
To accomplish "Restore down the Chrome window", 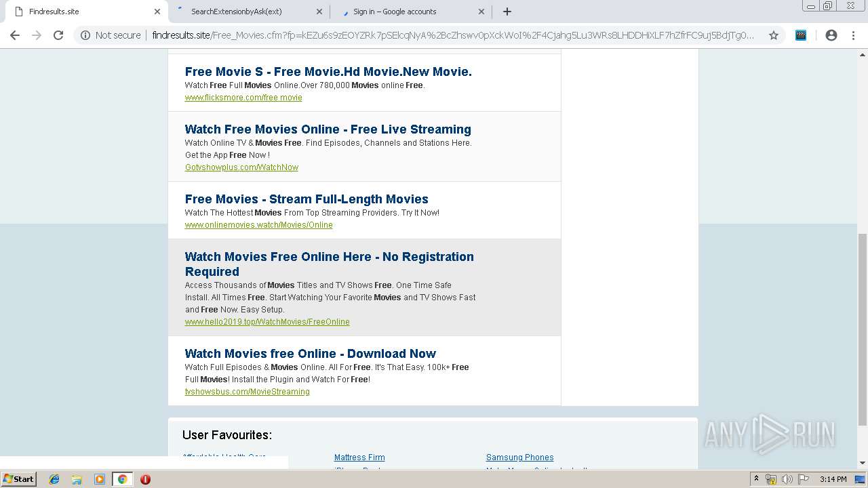I will point(828,6).
